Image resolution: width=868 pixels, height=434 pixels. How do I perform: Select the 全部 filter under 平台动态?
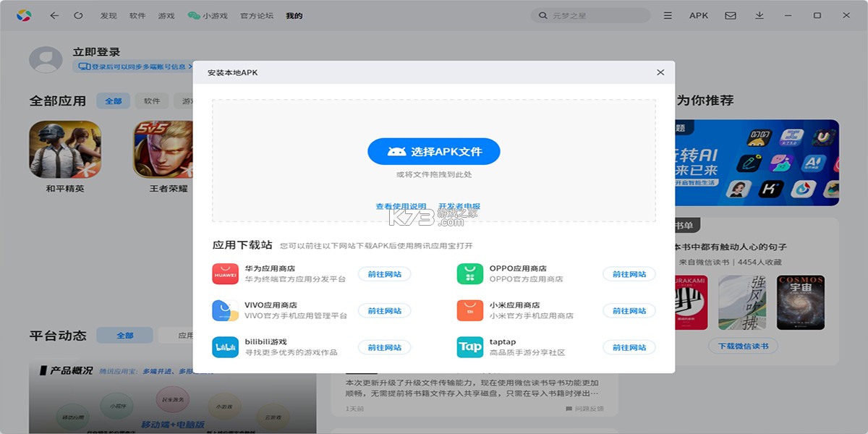tap(125, 336)
